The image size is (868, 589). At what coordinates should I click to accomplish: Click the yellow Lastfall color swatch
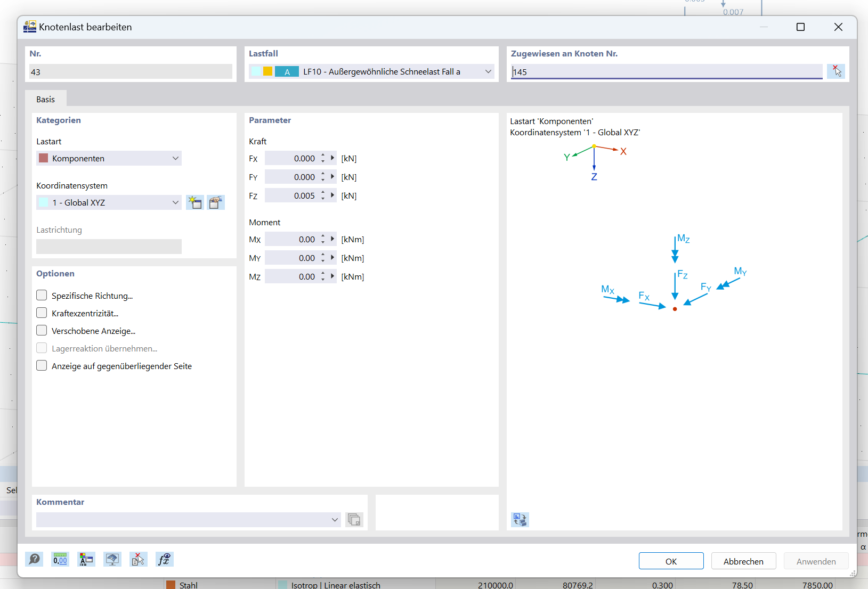point(267,71)
